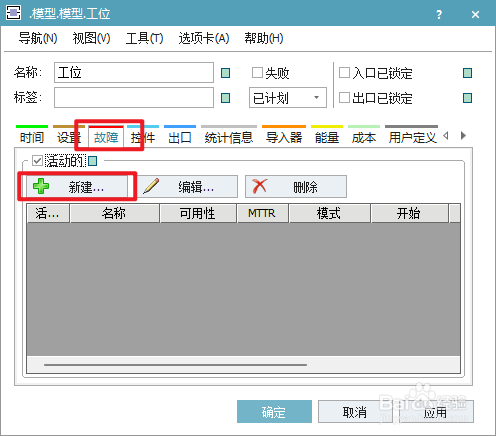
Task: Select the 故障 tab
Action: [106, 137]
